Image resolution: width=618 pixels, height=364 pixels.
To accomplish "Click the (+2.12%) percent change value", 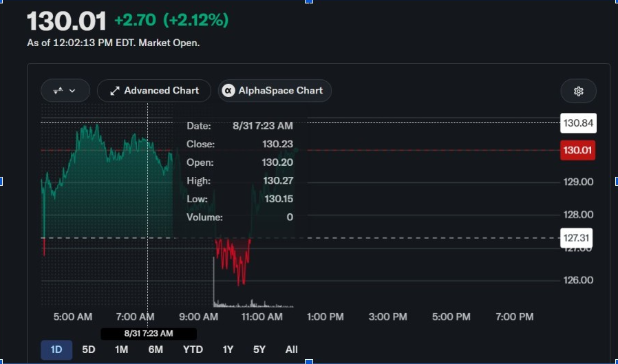I will 196,20.
